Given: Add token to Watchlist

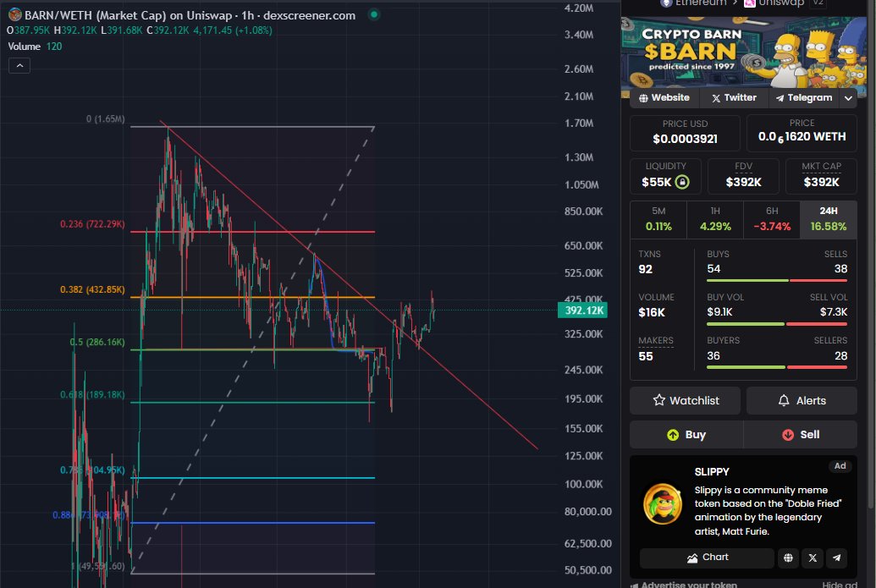Looking at the screenshot, I should (x=685, y=400).
